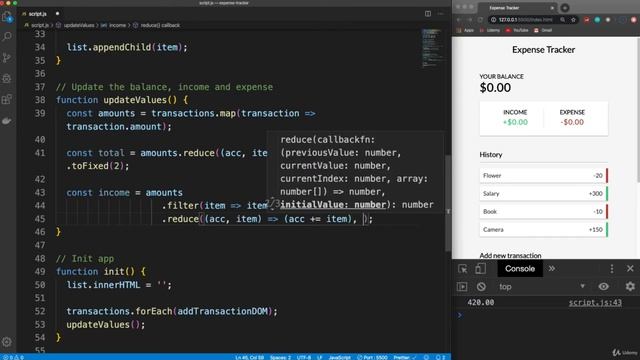The width and height of the screenshot is (640, 360).
Task: Change the UTF-8 encoding in the status bar
Action: coord(304,357)
